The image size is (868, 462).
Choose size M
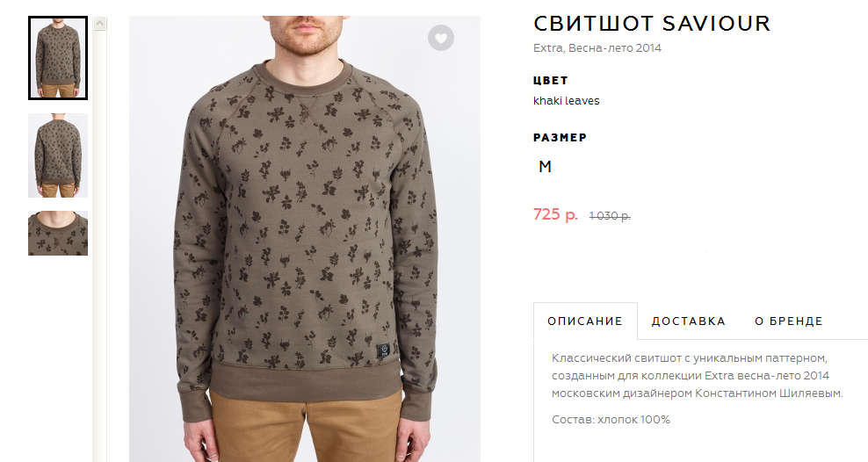tap(545, 167)
